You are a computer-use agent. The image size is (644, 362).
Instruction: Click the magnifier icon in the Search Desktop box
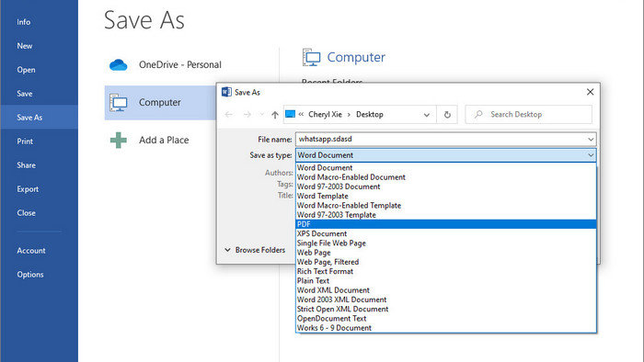tap(478, 114)
